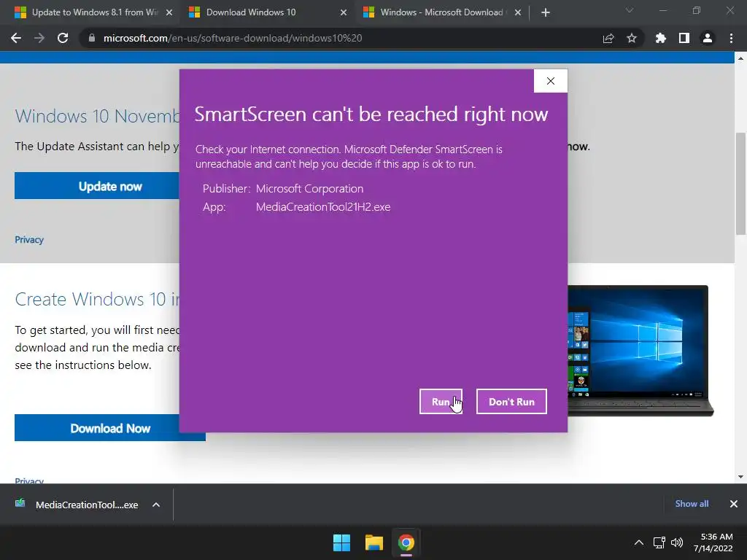Click the Chrome taskbar icon

406,542
